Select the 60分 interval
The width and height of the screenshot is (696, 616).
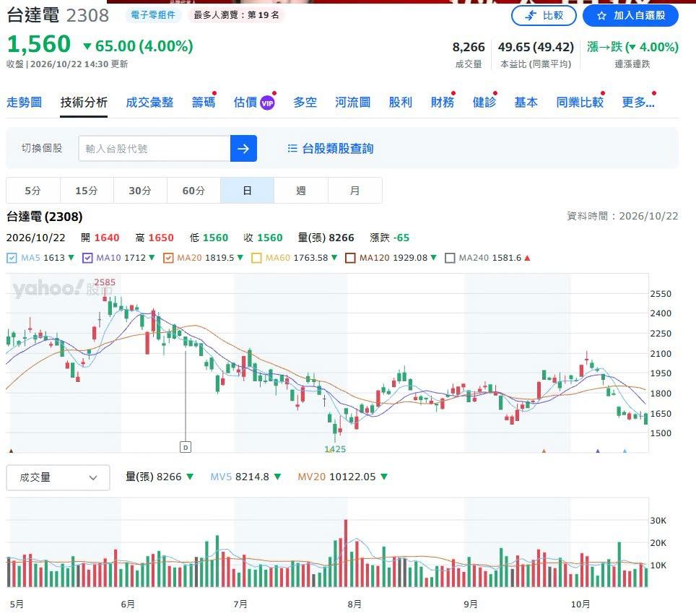[x=193, y=191]
